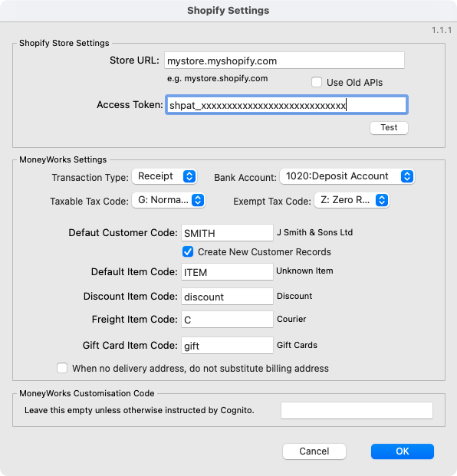Click the Default Customer Code field
Viewport: 457px width, 476px height.
point(227,233)
